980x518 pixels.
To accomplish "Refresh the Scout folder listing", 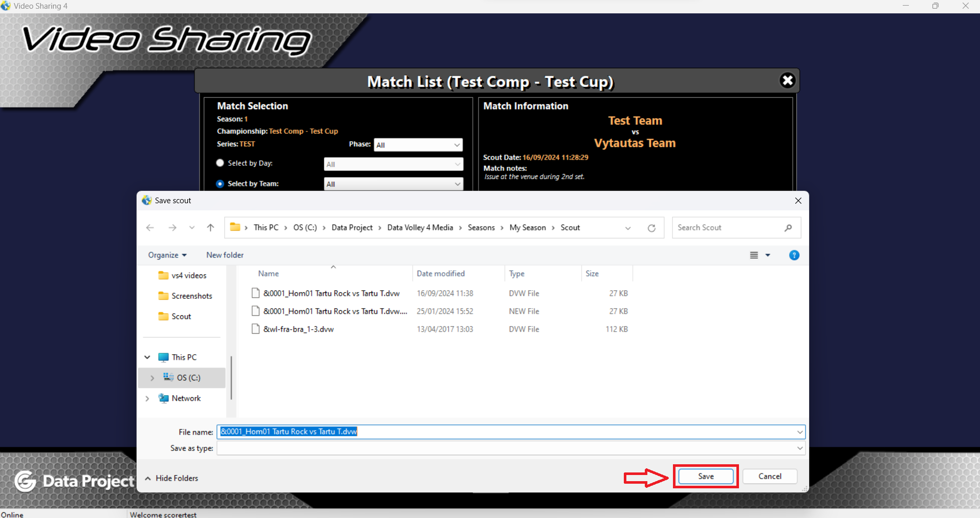I will pos(651,228).
